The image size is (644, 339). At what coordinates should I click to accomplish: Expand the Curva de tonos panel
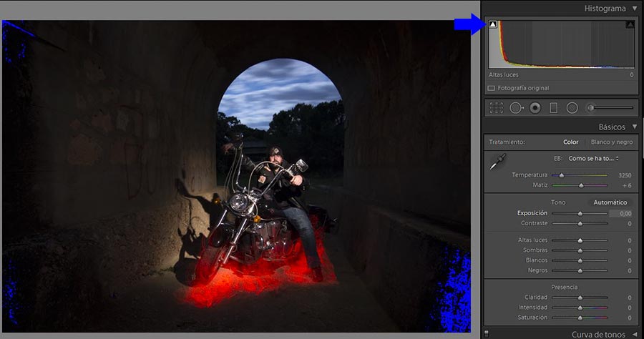click(x=634, y=334)
